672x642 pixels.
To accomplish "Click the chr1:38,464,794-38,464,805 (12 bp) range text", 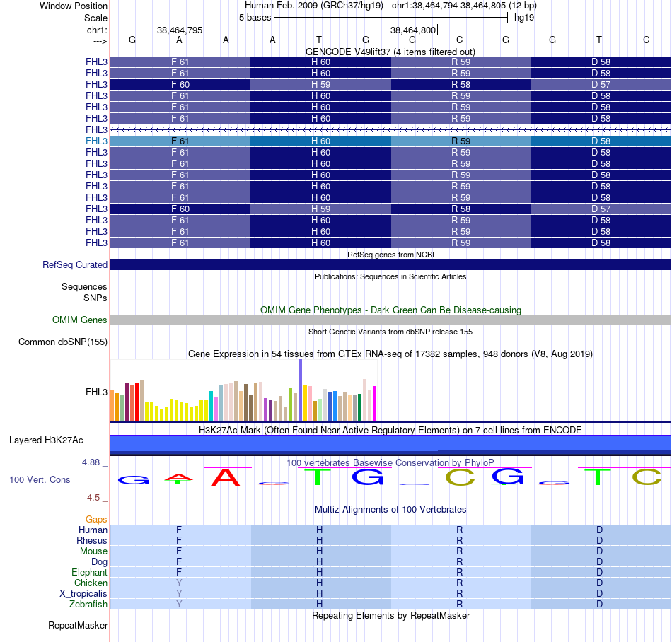I will point(464,6).
